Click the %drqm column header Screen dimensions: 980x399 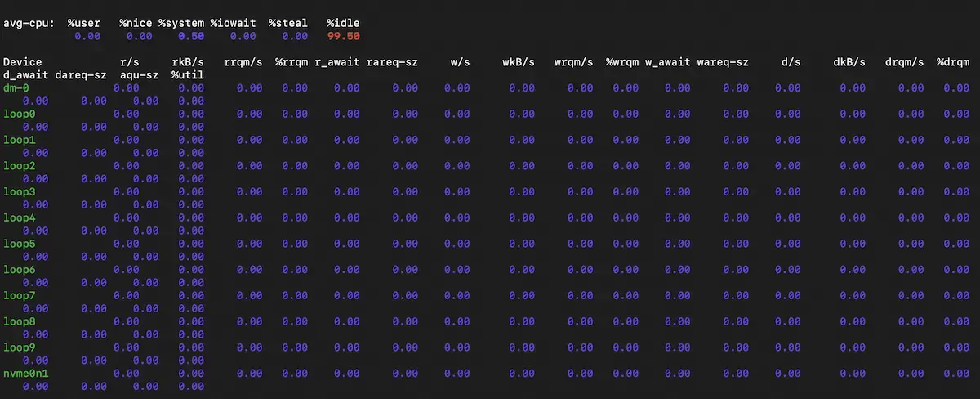click(952, 61)
